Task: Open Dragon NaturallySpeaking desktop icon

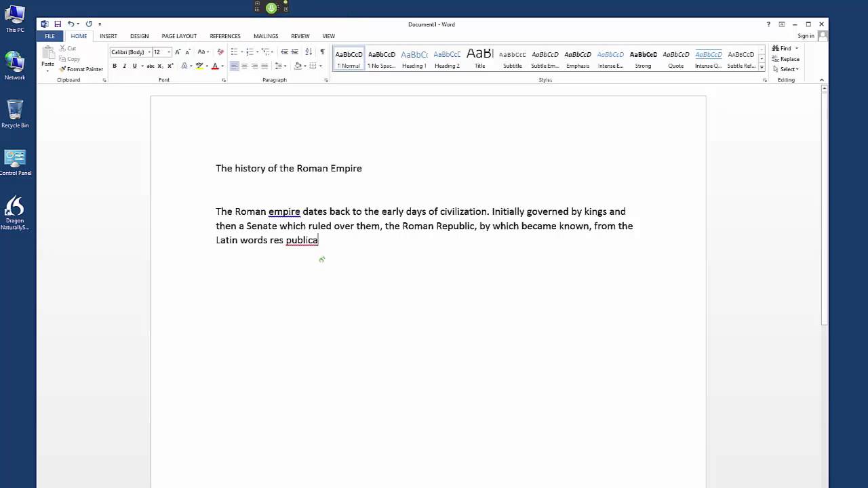Action: pos(15,212)
